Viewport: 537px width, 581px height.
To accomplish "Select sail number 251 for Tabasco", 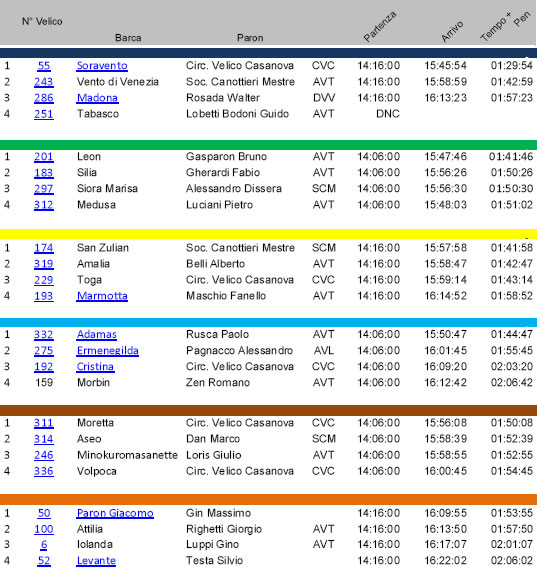I will click(x=44, y=114).
